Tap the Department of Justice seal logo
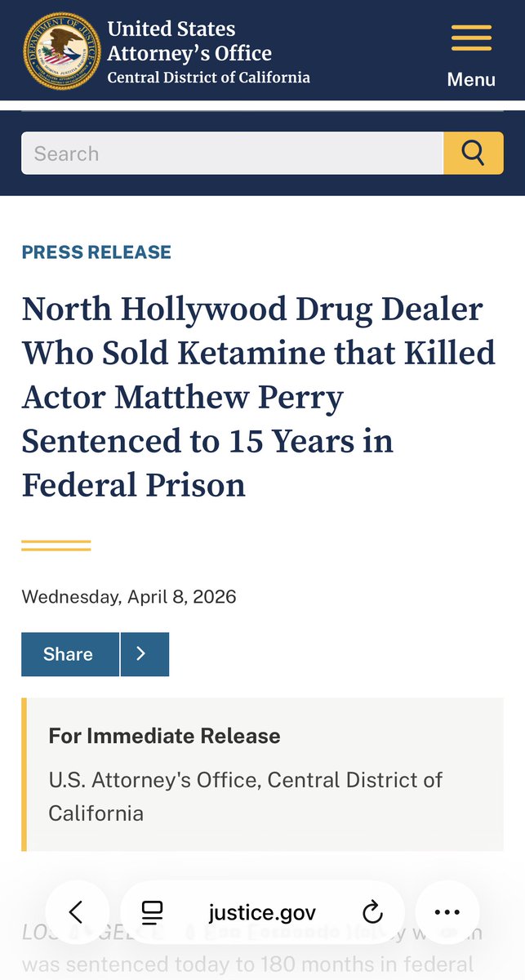This screenshot has width=525, height=980. click(62, 51)
